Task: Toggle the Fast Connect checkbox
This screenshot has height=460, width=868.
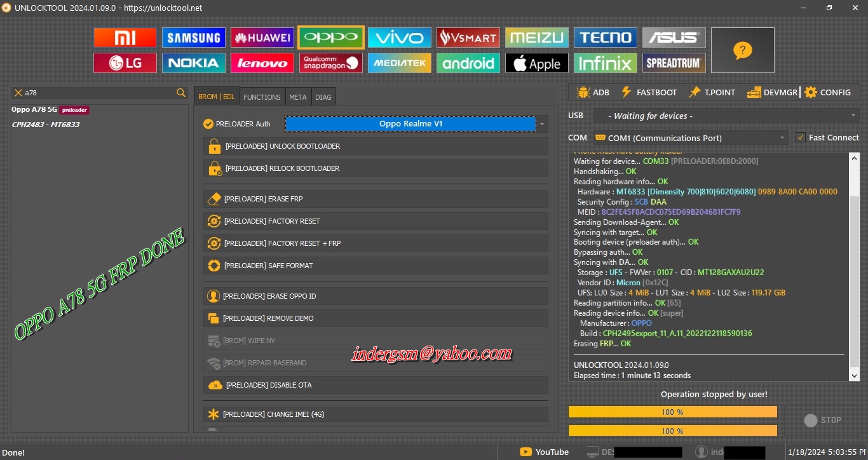Action: pyautogui.click(x=801, y=137)
